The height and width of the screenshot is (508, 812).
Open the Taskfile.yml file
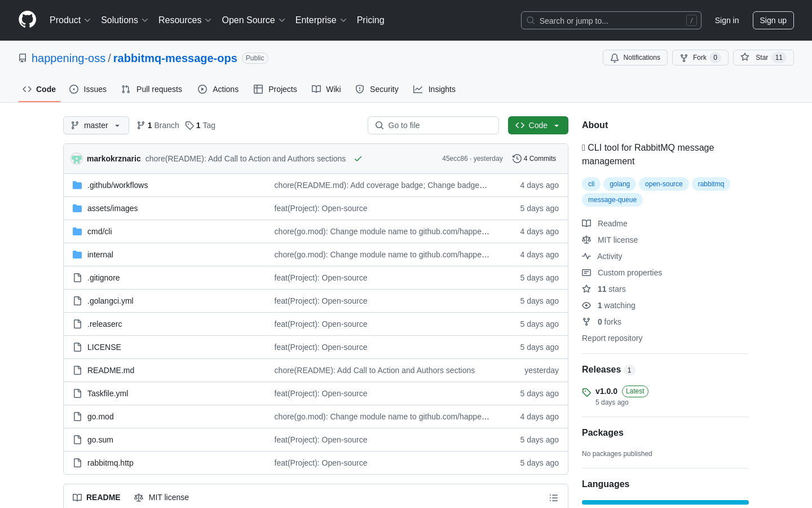(x=108, y=393)
